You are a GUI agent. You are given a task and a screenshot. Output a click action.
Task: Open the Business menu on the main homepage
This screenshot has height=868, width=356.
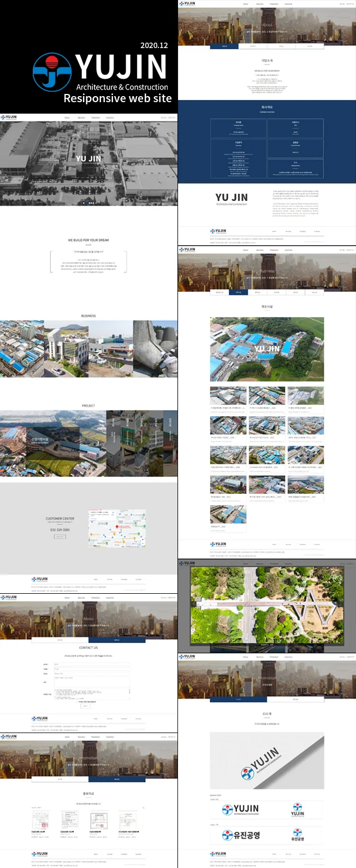click(81, 117)
